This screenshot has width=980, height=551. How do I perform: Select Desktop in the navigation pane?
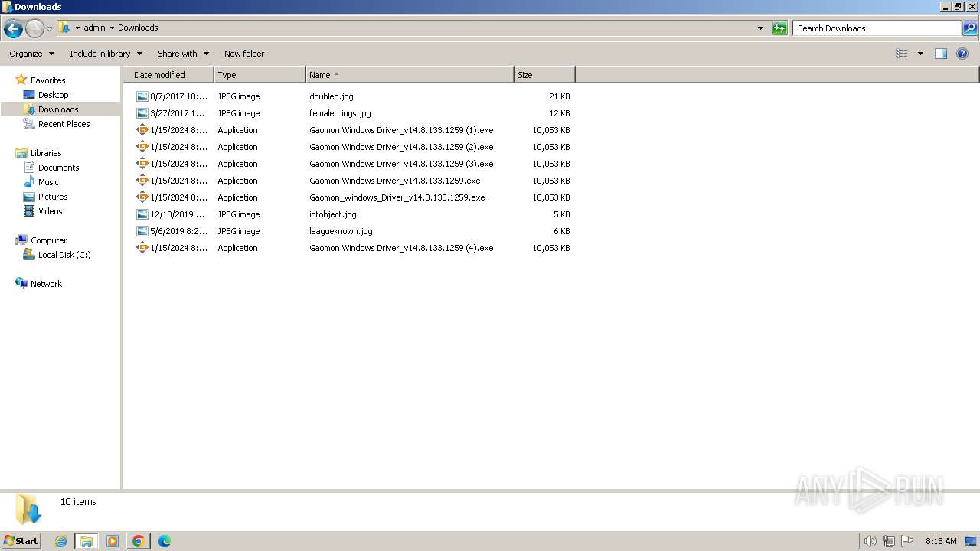pos(53,95)
